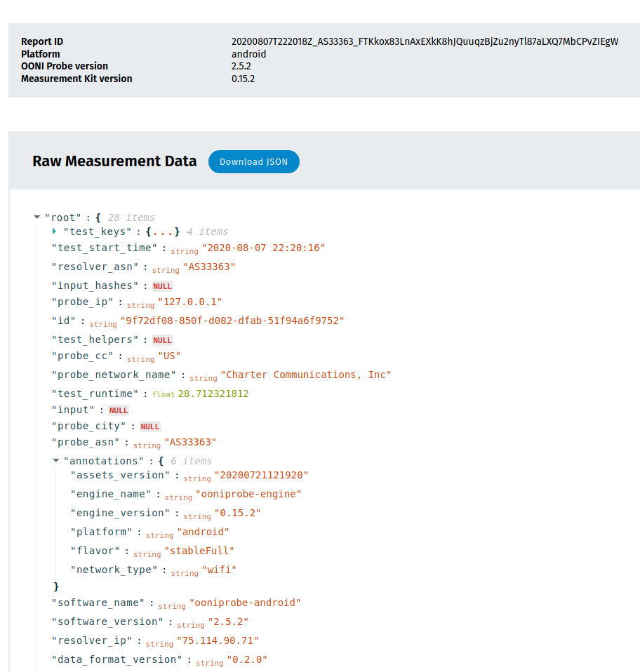Click the "2020-08-07 22:20:16" value

264,248
